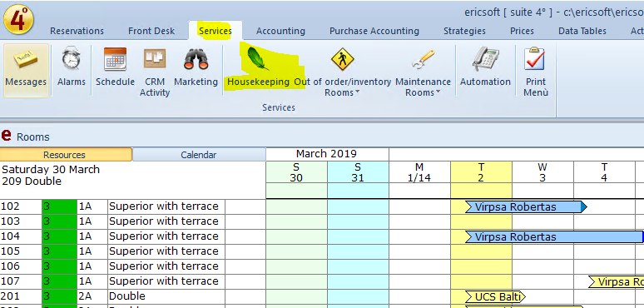Select room 104 in the room list
The height and width of the screenshot is (308, 644).
tap(21, 236)
